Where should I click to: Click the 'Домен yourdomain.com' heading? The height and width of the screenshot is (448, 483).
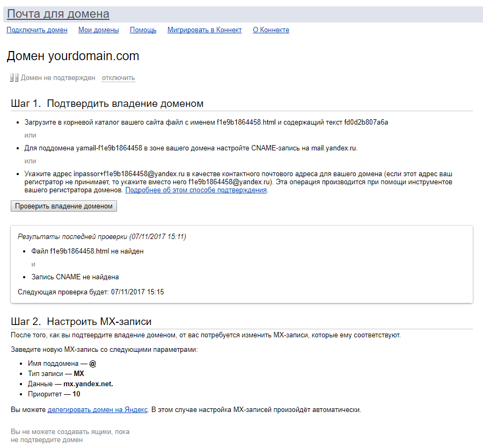(73, 56)
